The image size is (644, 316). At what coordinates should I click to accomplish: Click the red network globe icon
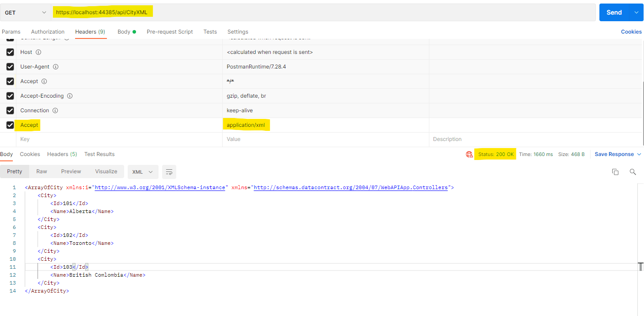[469, 154]
